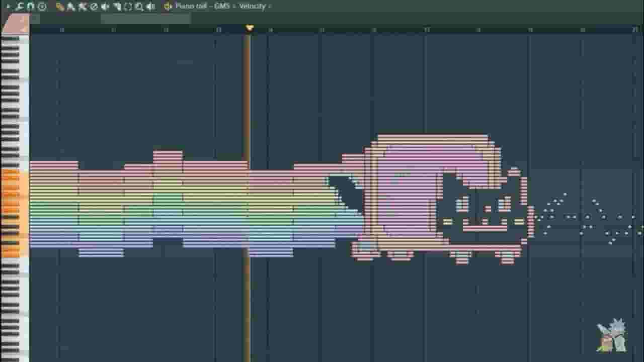This screenshot has height=362, width=644.
Task: Open the piano roll options menu arrow
Action: click(x=8, y=7)
